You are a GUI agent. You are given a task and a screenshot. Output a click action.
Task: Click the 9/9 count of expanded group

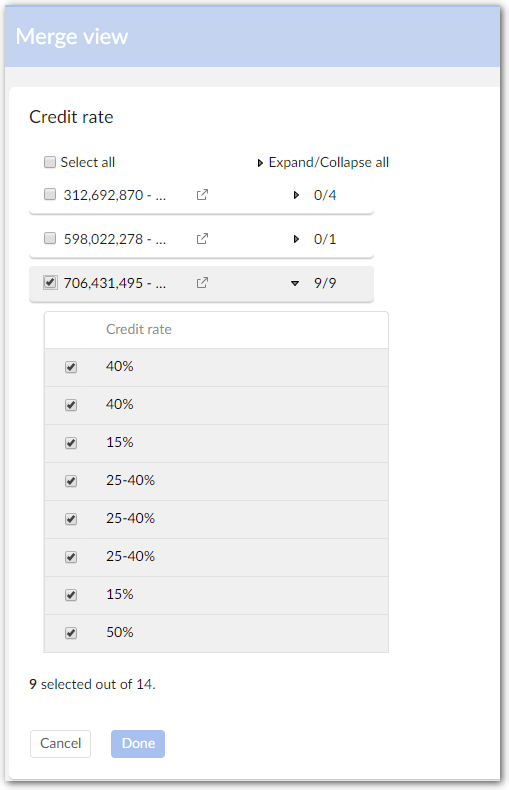(325, 283)
